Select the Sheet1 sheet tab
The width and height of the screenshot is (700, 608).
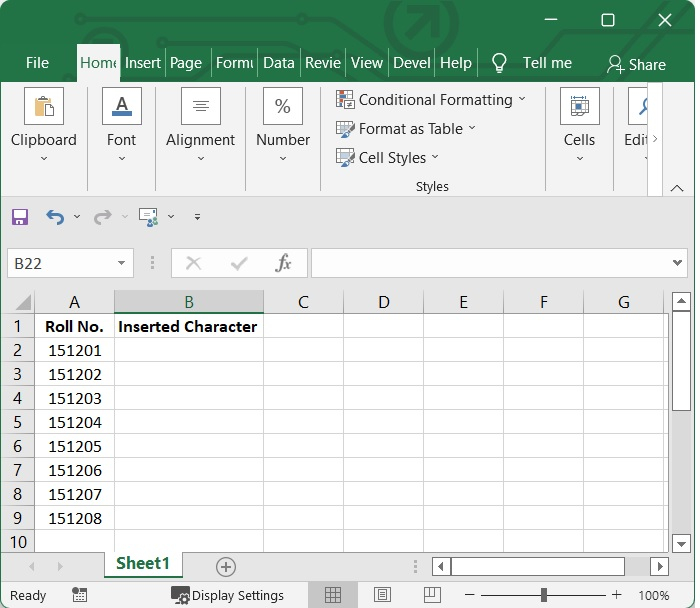[x=143, y=564]
